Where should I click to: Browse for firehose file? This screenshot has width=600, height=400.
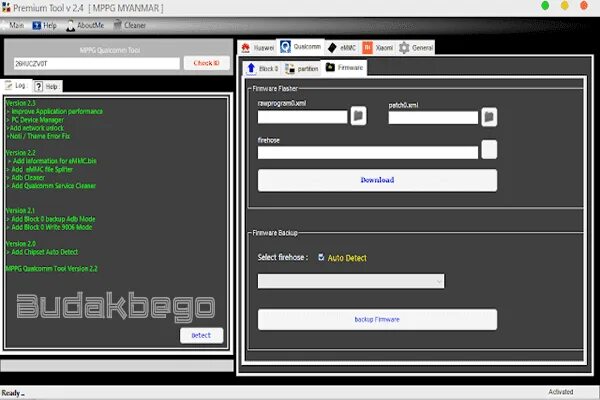(x=489, y=150)
